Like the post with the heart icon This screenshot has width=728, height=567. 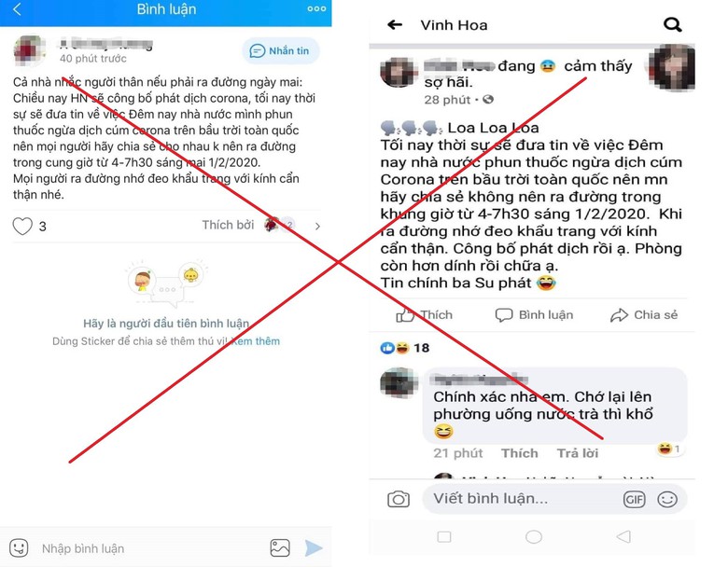21,227
